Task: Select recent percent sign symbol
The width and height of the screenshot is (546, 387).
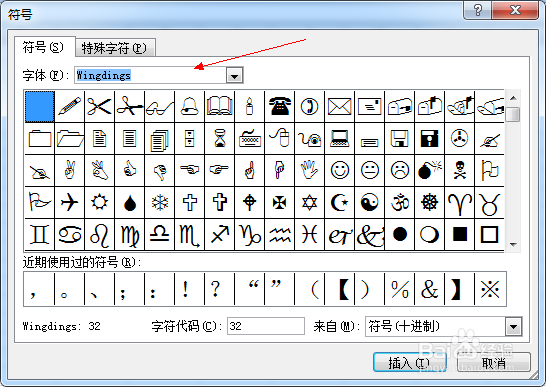Action: coord(399,289)
